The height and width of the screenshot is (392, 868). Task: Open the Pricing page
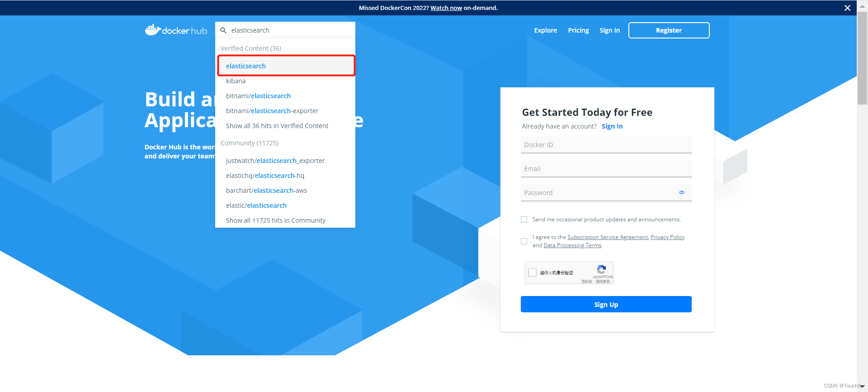(578, 30)
